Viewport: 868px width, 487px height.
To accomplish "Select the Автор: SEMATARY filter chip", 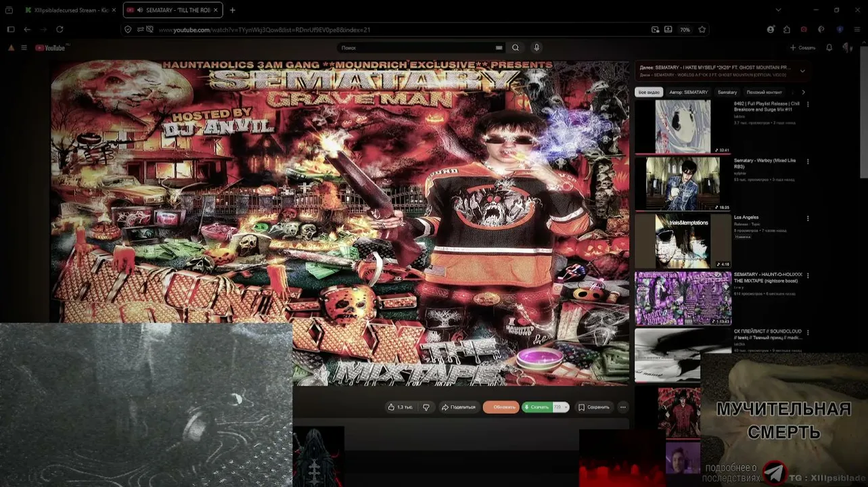I will (x=689, y=92).
